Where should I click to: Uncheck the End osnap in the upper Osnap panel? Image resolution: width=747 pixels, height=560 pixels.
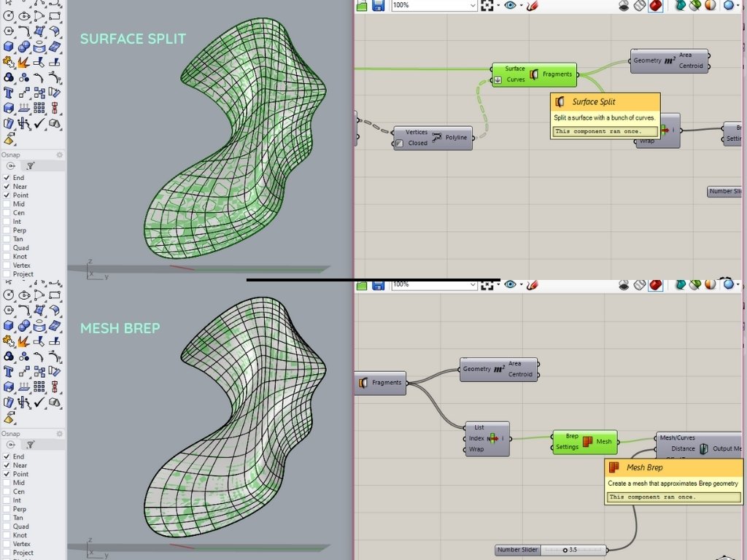[7, 178]
